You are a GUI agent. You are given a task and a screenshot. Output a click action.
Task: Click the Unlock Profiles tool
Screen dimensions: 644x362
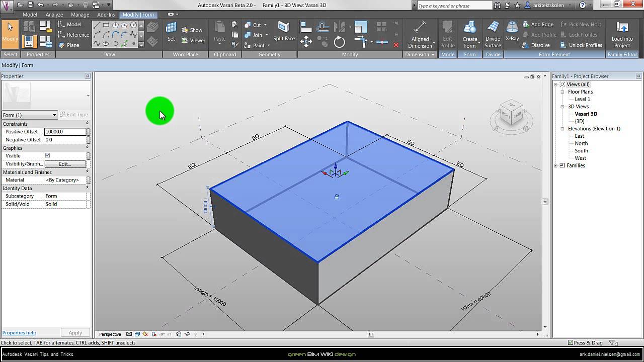pos(581,45)
